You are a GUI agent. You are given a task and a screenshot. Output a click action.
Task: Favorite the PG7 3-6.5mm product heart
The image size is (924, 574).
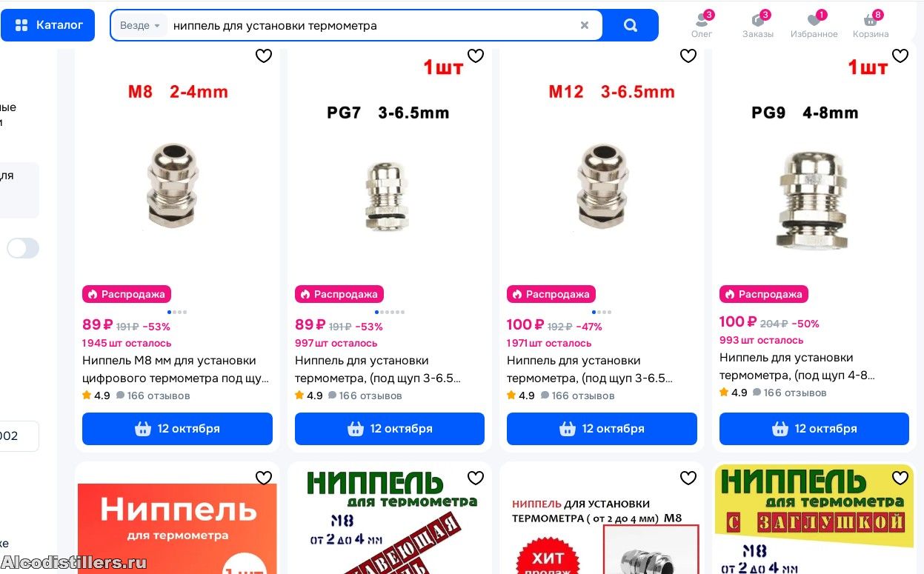point(476,56)
